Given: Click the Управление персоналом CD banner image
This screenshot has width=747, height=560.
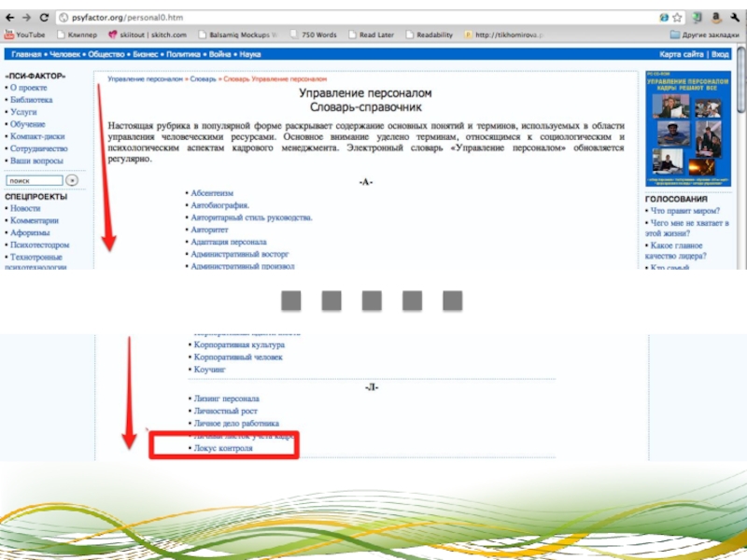Looking at the screenshot, I should tap(688, 129).
